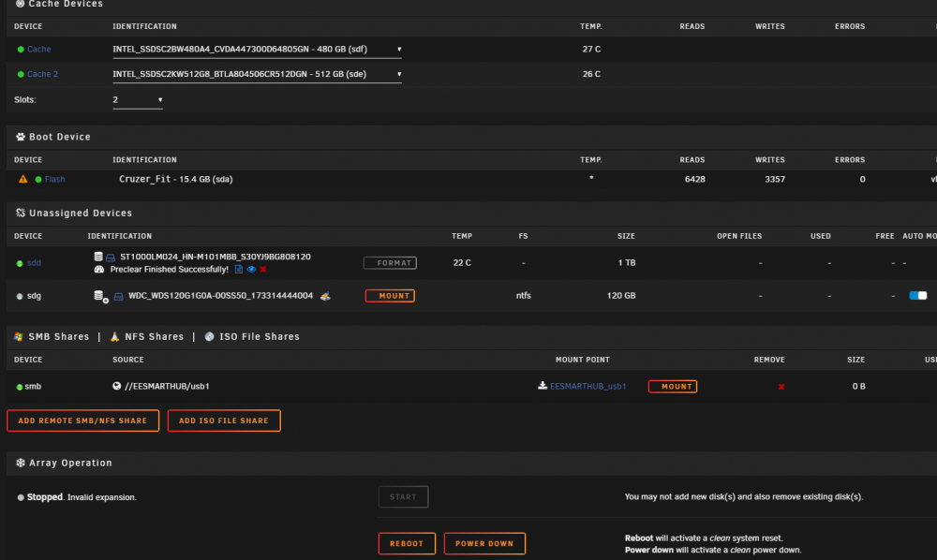The height and width of the screenshot is (560, 937).
Task: Click the green status dot beside Cache
Action: point(21,50)
